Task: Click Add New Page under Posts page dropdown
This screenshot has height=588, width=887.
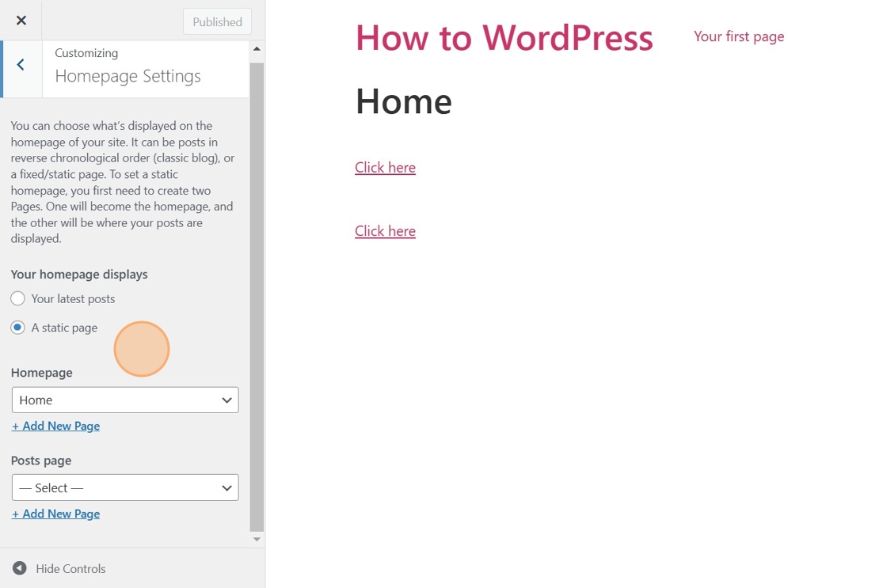Action: 56,514
